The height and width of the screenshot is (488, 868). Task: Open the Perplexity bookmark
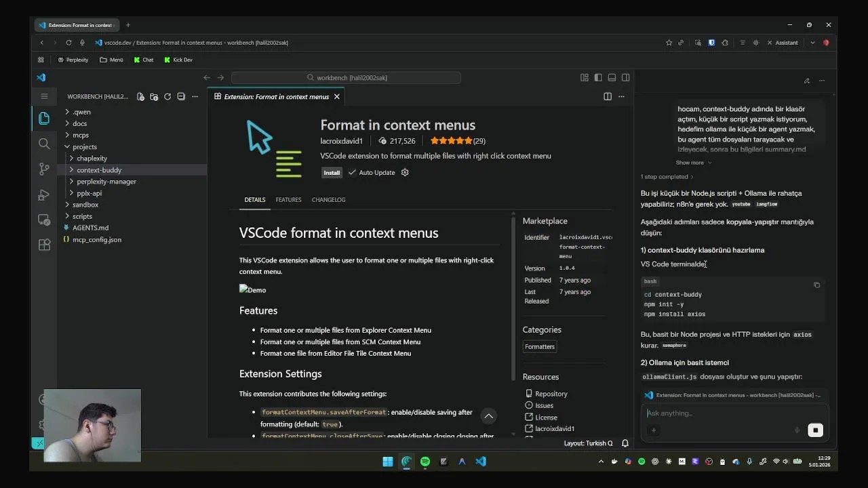point(73,60)
